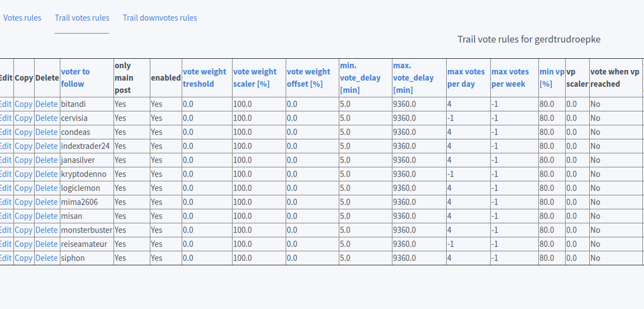The width and height of the screenshot is (644, 309).
Task: Sort by vote weight treshold header
Action: 205,78
